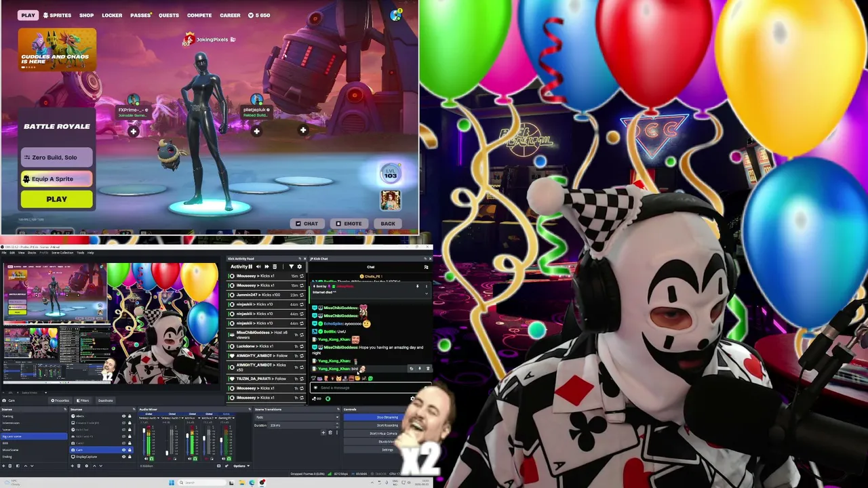The image size is (868, 488).
Task: Click the Windows taskbar Search box
Action: click(201, 483)
